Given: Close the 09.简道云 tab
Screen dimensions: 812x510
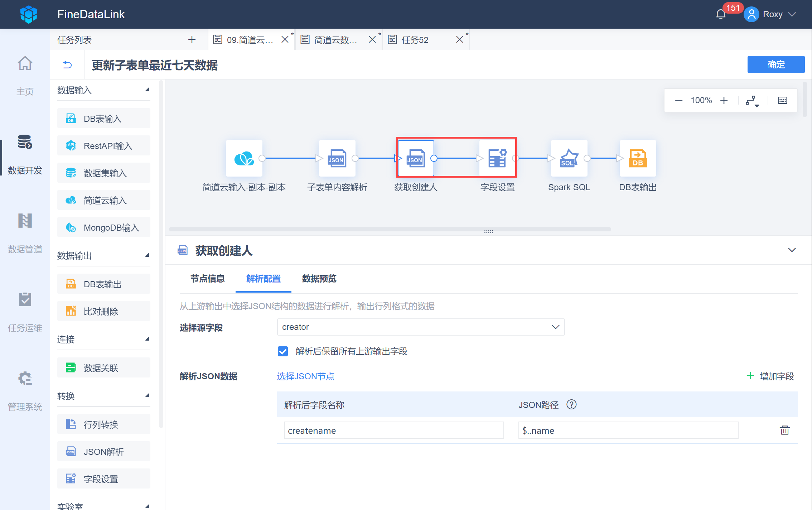Looking at the screenshot, I should (285, 39).
